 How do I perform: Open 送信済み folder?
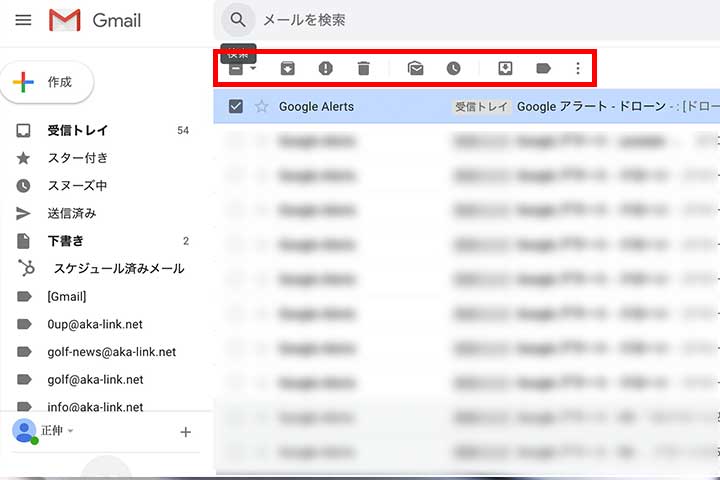[x=72, y=213]
